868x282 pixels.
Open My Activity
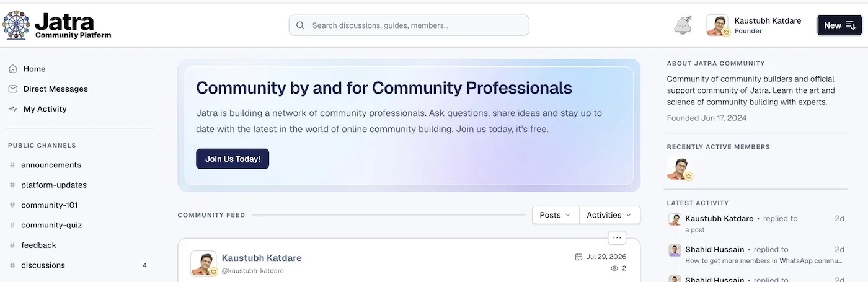point(45,109)
